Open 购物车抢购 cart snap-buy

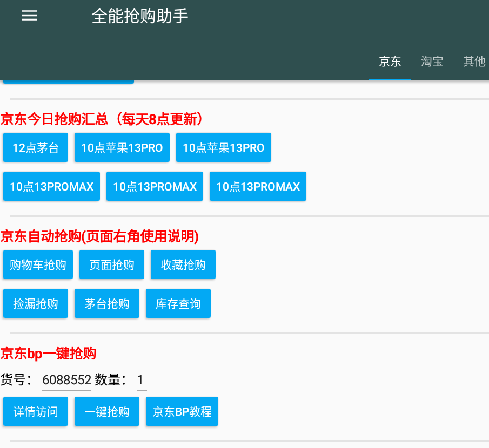tap(37, 264)
